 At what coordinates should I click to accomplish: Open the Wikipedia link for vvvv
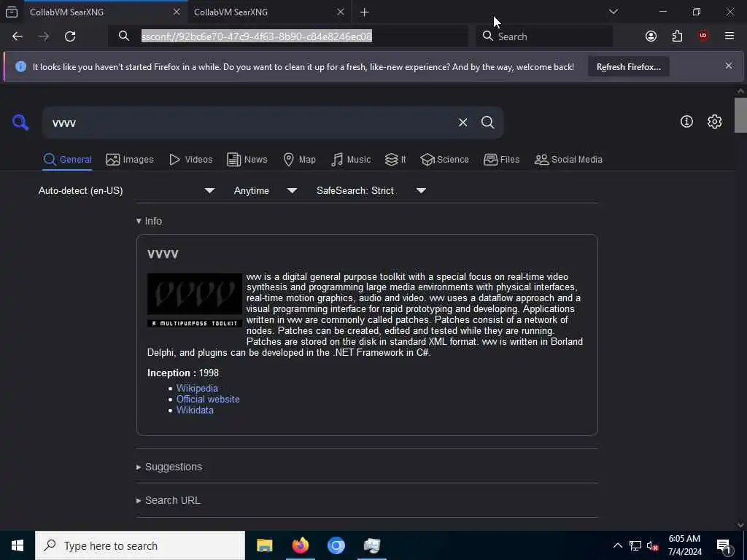197,388
